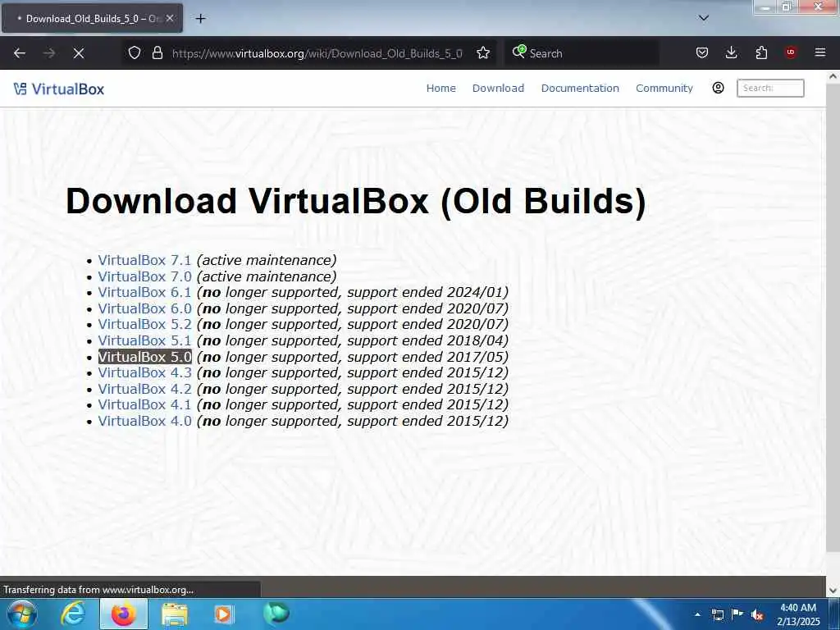Click the page scrollbar up arrow
The image size is (840, 630).
[833, 76]
